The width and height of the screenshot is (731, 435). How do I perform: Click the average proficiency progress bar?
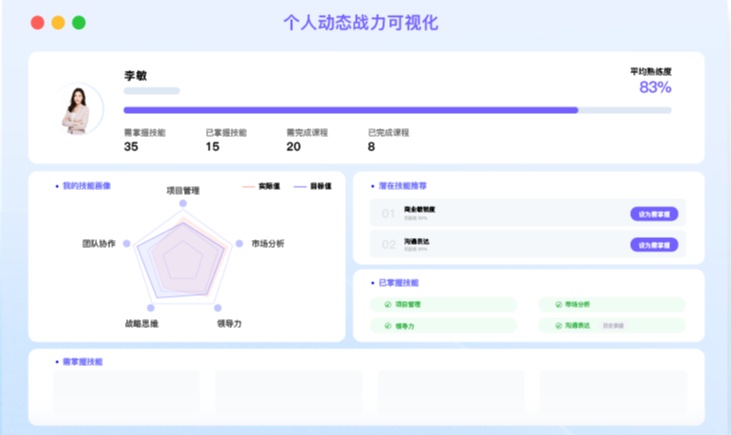point(397,110)
